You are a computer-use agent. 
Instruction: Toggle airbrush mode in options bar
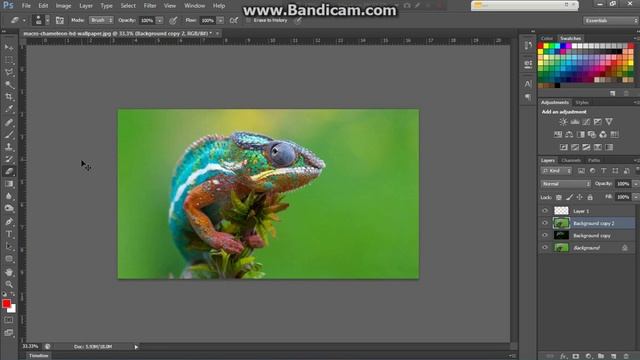(x=234, y=20)
